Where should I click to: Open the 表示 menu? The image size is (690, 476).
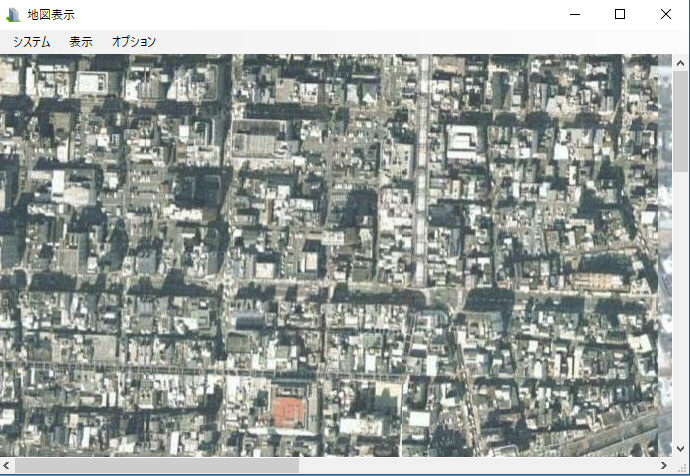click(81, 42)
